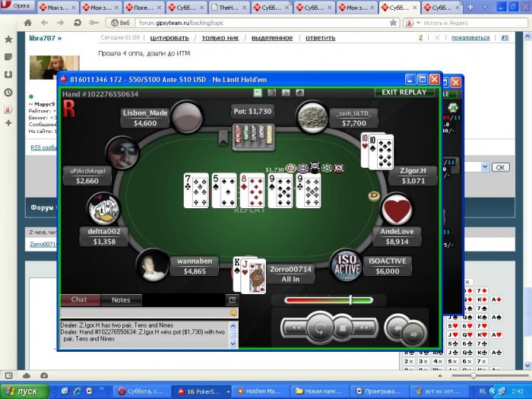
Task: Click ответить link
Action: coord(320,38)
